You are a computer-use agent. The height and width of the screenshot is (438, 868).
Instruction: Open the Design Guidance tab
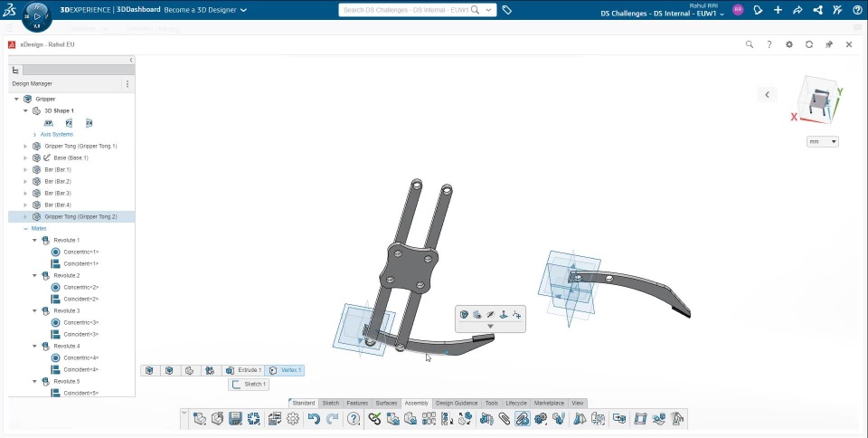pyautogui.click(x=457, y=403)
